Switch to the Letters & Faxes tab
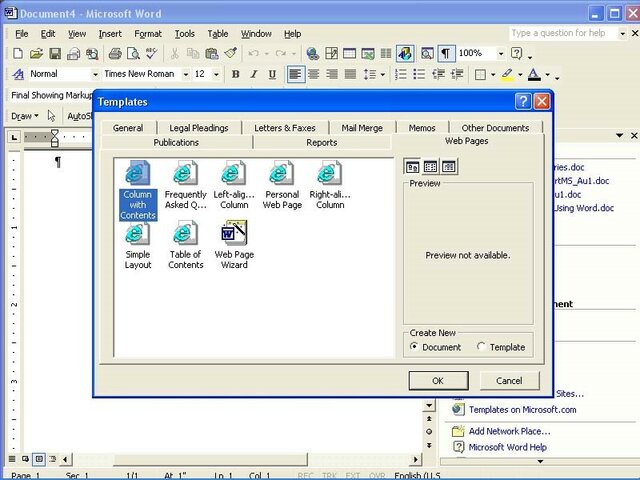This screenshot has width=640, height=480. tap(285, 128)
